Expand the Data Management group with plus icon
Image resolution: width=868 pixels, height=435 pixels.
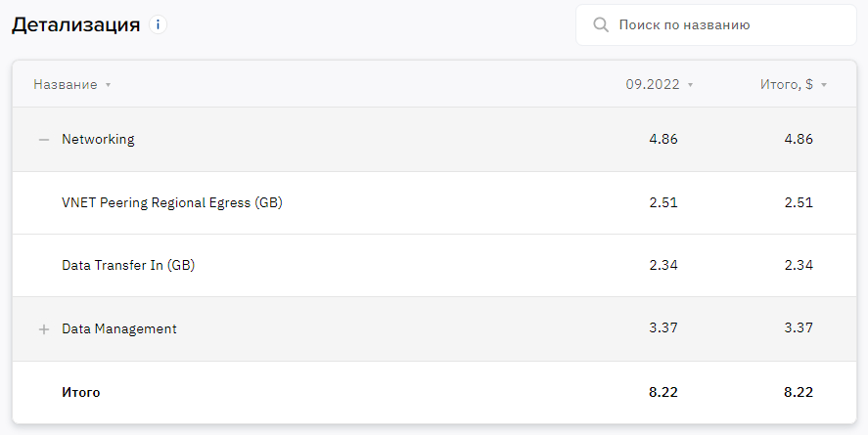click(x=44, y=329)
